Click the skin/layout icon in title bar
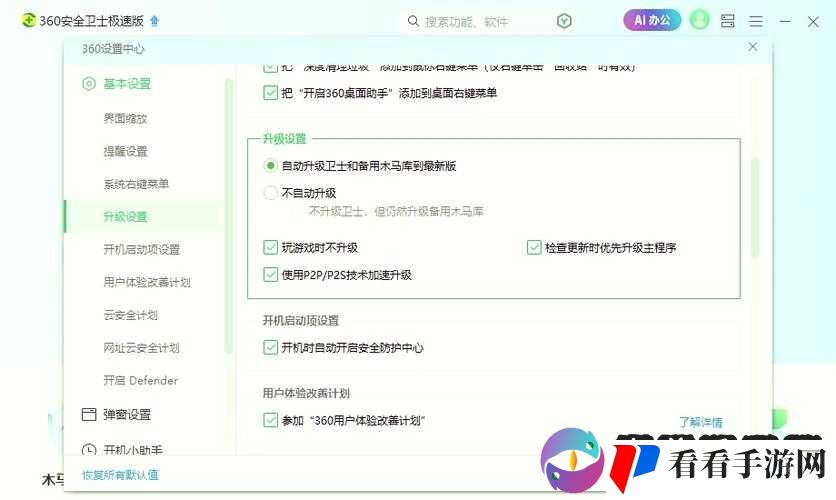This screenshot has height=500, width=836. click(728, 21)
